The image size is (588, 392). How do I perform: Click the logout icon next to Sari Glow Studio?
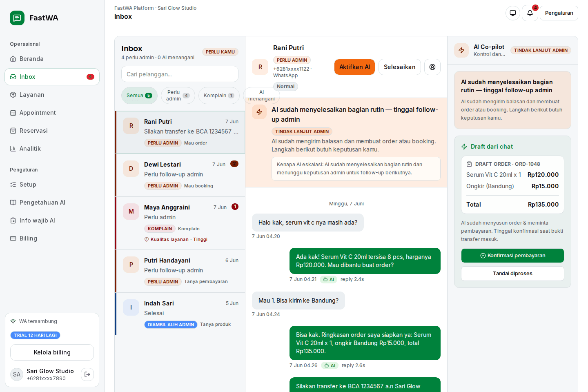pyautogui.click(x=87, y=374)
